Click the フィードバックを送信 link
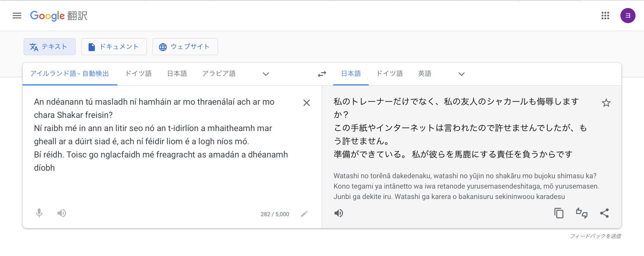 [x=595, y=236]
